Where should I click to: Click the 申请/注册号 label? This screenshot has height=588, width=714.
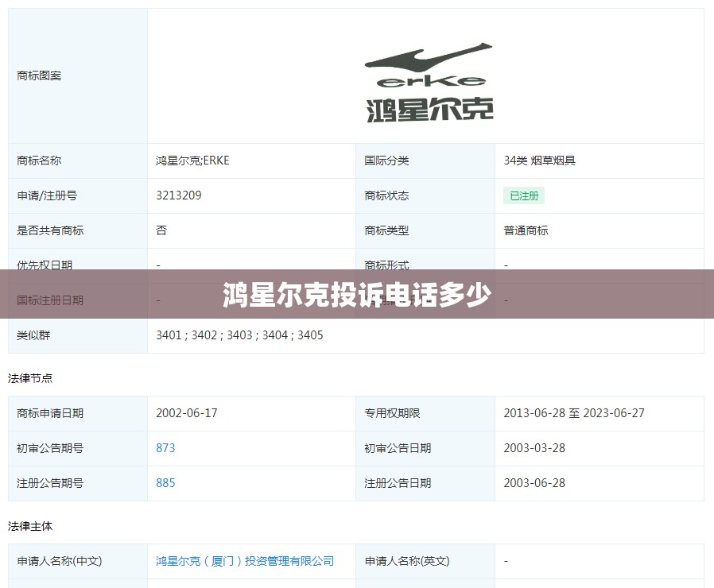point(47,195)
